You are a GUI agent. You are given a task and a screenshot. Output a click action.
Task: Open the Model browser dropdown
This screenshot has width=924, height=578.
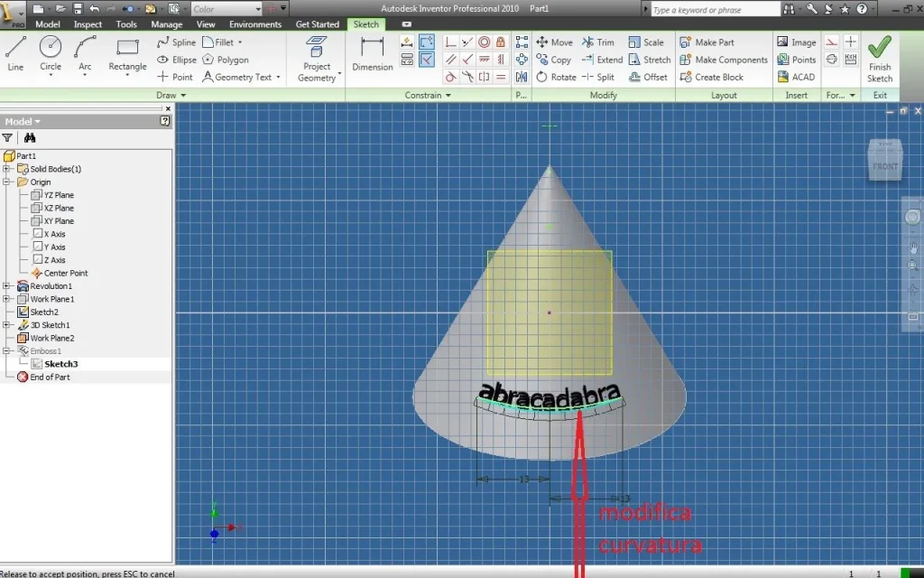pyautogui.click(x=23, y=122)
